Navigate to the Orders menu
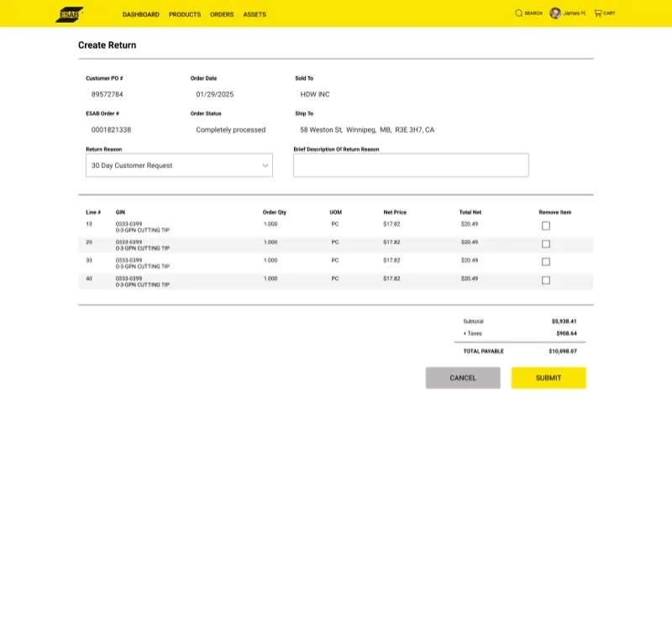Image resolution: width=672 pixels, height=630 pixels. click(x=222, y=14)
